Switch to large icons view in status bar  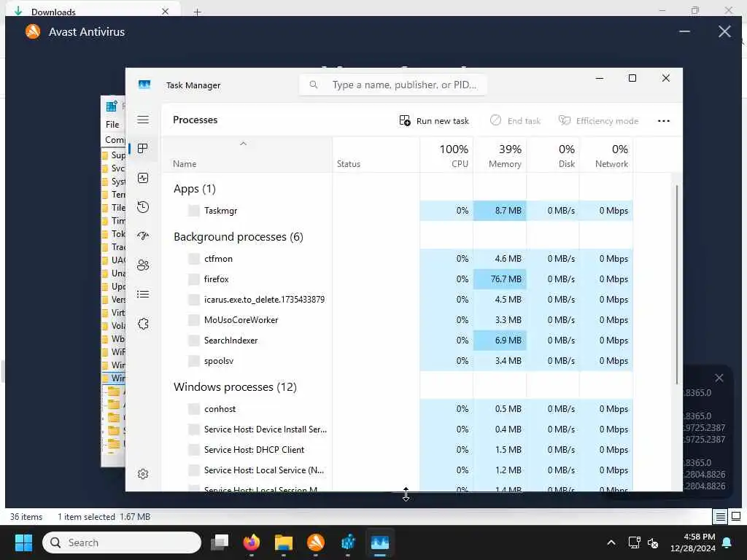pos(735,516)
